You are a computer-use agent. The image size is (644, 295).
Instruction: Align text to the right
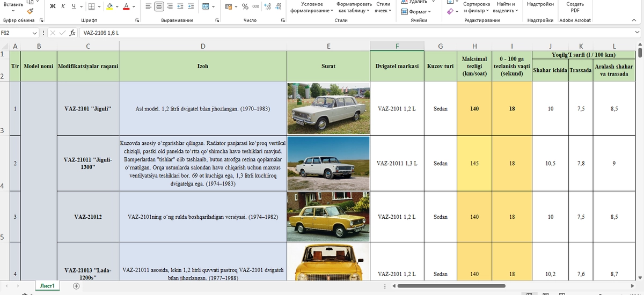(x=170, y=6)
